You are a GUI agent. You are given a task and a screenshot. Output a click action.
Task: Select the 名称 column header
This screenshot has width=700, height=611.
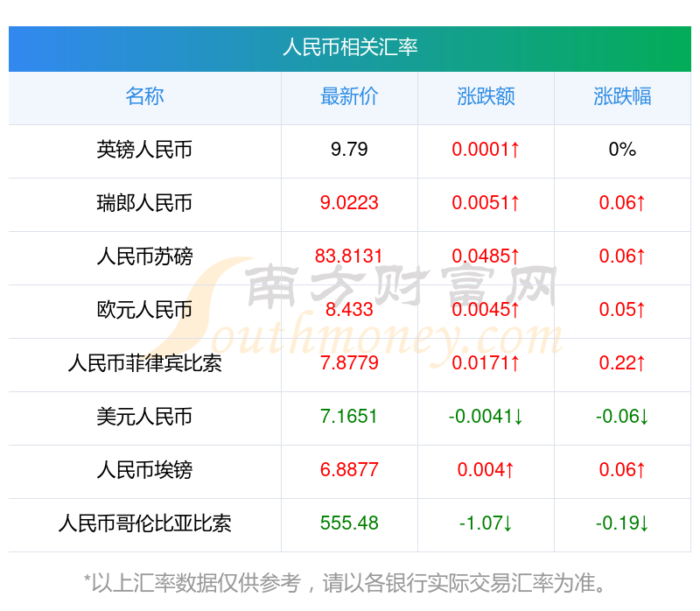[144, 96]
